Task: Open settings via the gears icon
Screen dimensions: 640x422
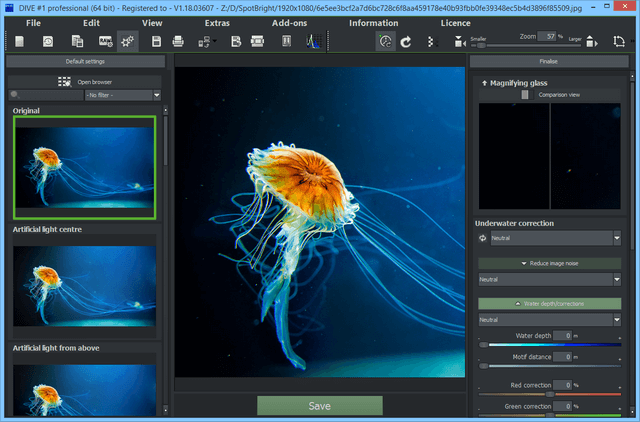Action: (x=127, y=41)
